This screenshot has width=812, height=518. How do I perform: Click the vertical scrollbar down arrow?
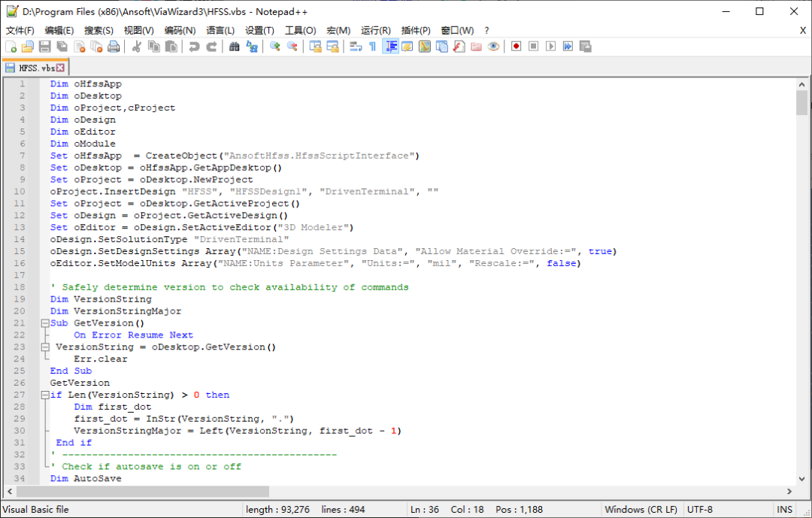pyautogui.click(x=801, y=479)
